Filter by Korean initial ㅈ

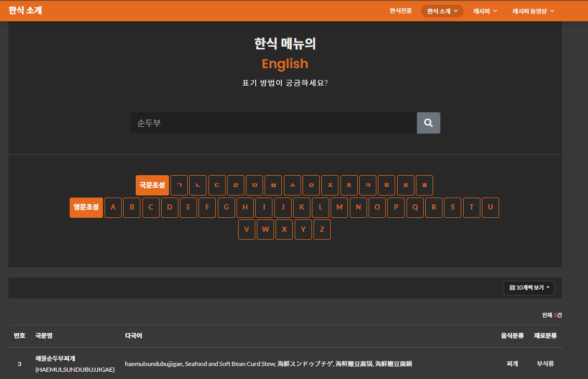[x=330, y=185]
